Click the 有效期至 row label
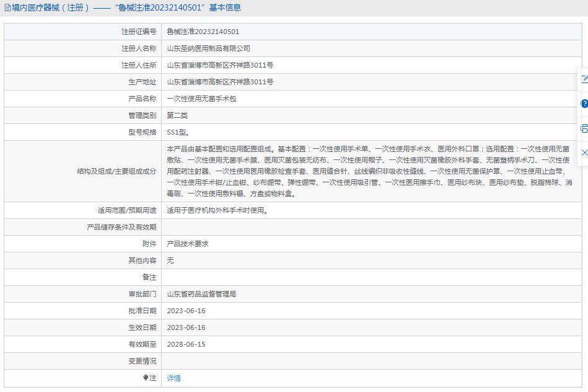This screenshot has height=392, width=588. [142, 344]
